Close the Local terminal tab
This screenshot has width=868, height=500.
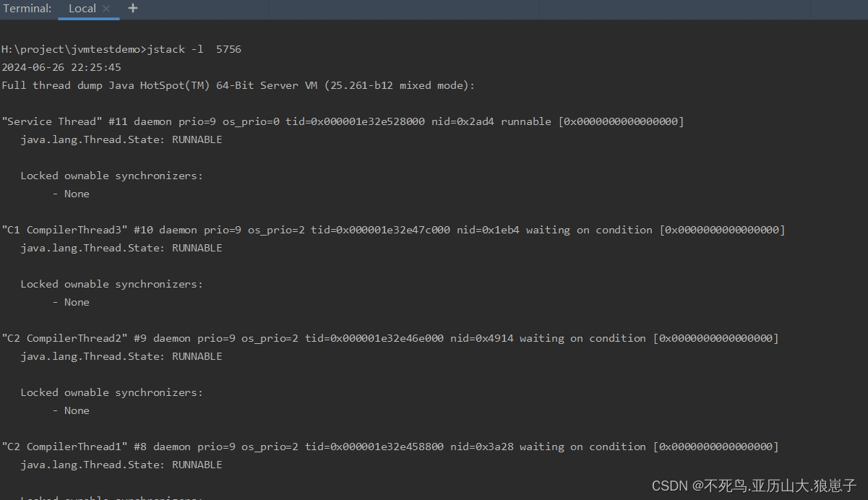click(108, 9)
